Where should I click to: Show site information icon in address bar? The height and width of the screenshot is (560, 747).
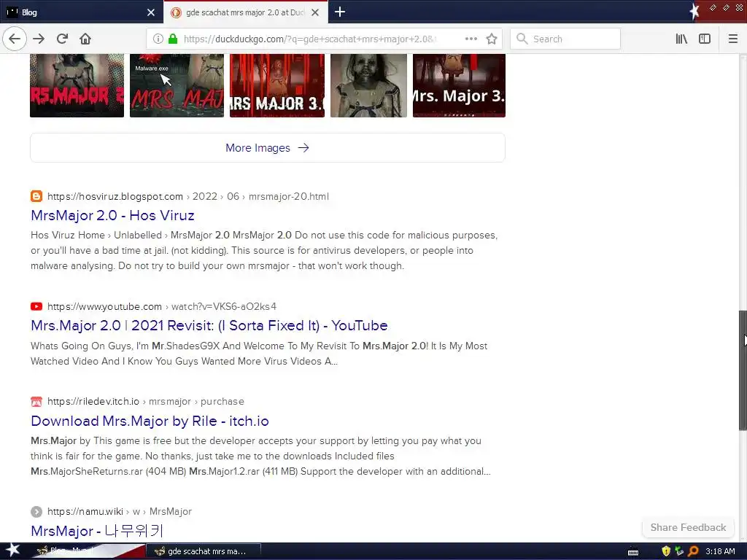pyautogui.click(x=158, y=39)
